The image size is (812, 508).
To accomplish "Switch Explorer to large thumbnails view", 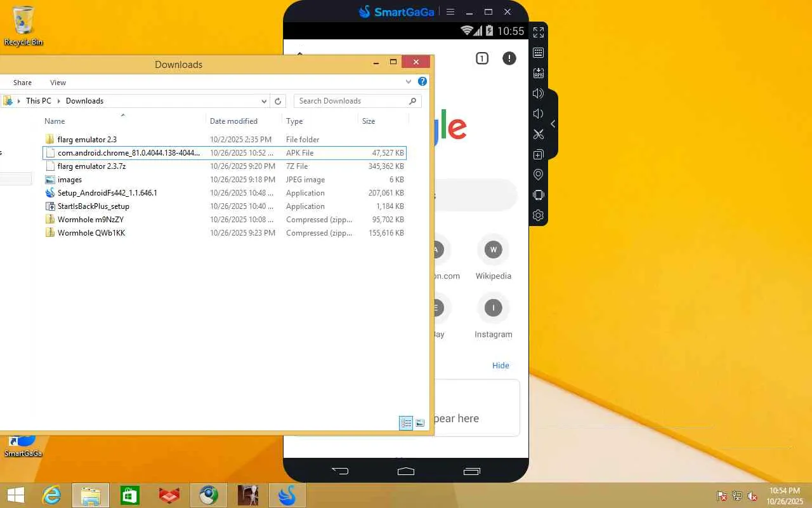I will tap(420, 423).
